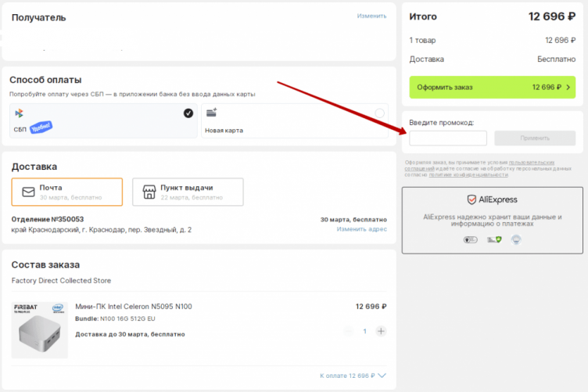Click the envelope icon for Почта delivery

[29, 192]
